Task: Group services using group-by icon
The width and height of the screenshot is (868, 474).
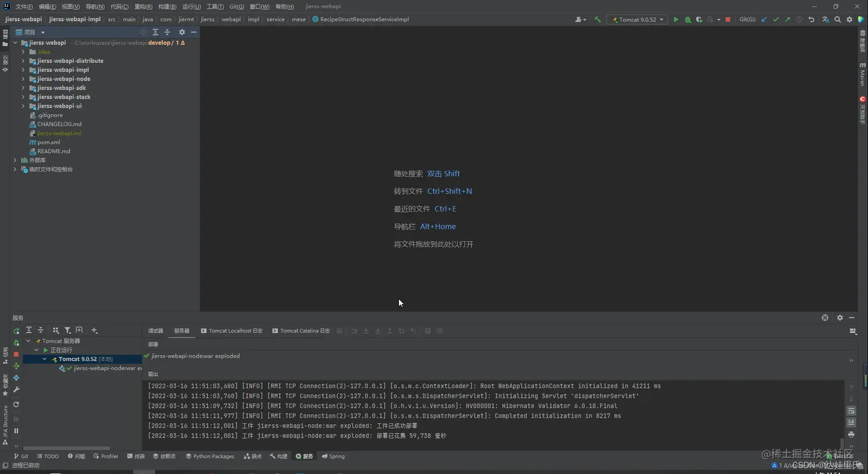Action: pyautogui.click(x=56, y=331)
